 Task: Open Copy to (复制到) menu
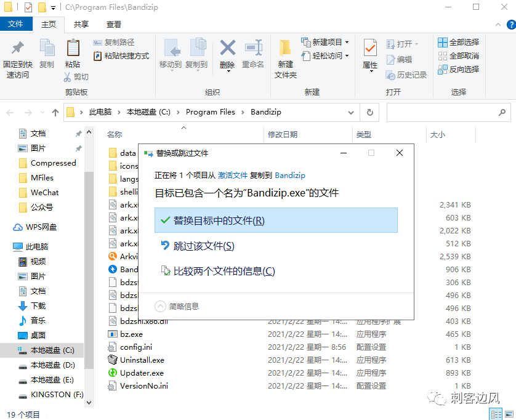196,55
